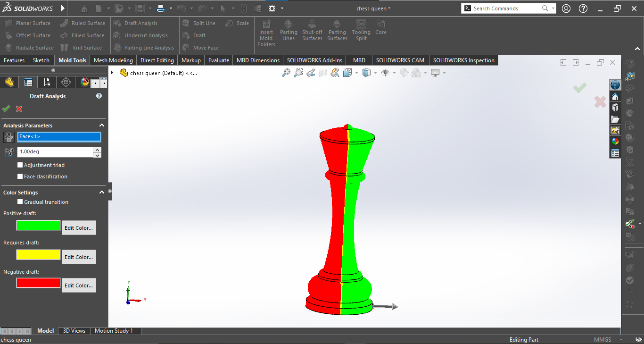Edit Color for Negative draft
This screenshot has height=344, width=644.
[x=79, y=285]
